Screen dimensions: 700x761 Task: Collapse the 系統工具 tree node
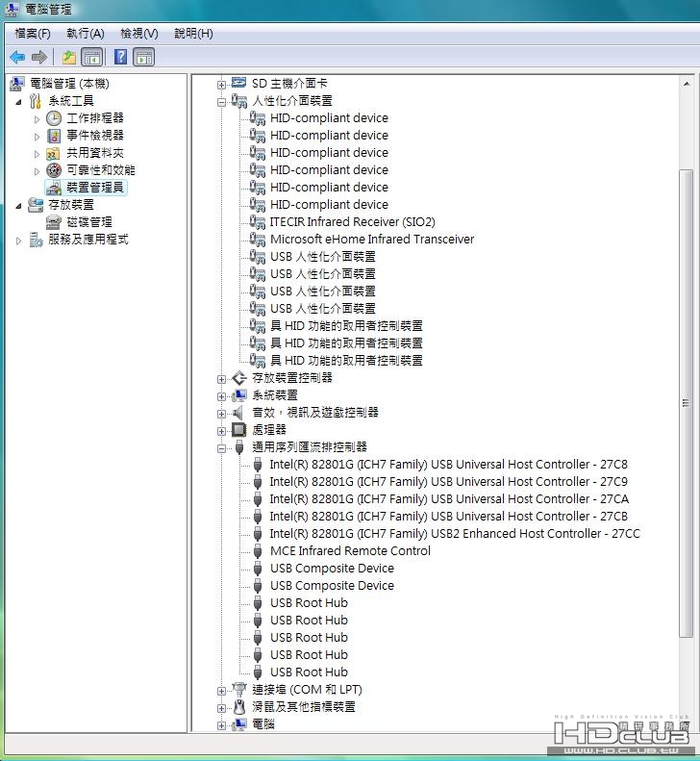pyautogui.click(x=18, y=102)
